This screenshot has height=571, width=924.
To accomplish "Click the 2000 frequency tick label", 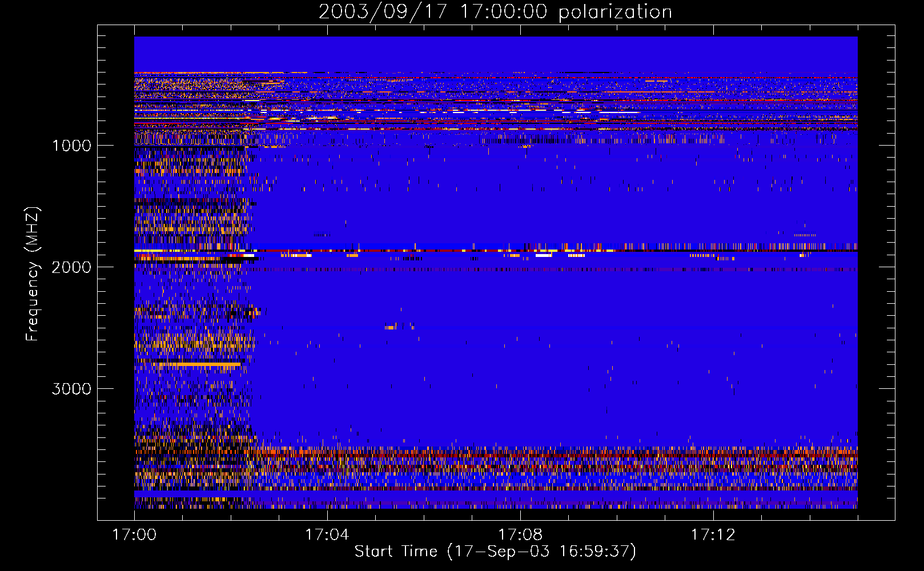I will pos(71,267).
